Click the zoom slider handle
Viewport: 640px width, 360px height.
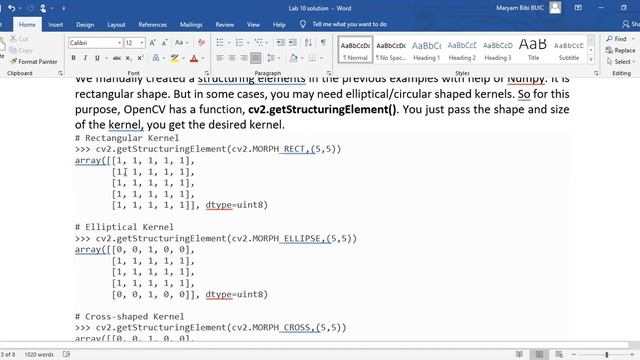pos(607,355)
